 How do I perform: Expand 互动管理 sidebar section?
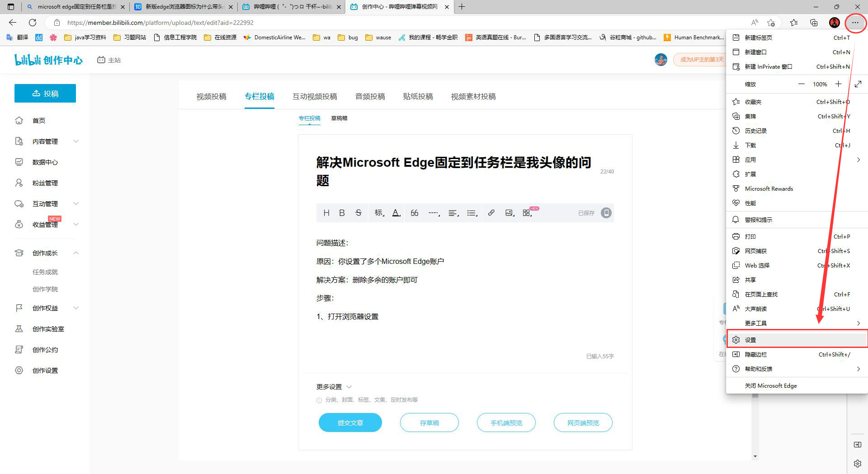[45, 204]
